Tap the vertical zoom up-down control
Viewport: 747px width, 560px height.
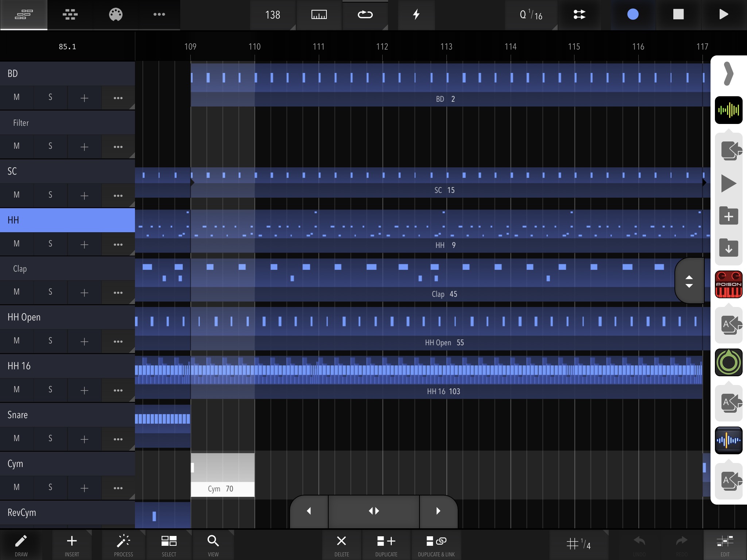[689, 281]
